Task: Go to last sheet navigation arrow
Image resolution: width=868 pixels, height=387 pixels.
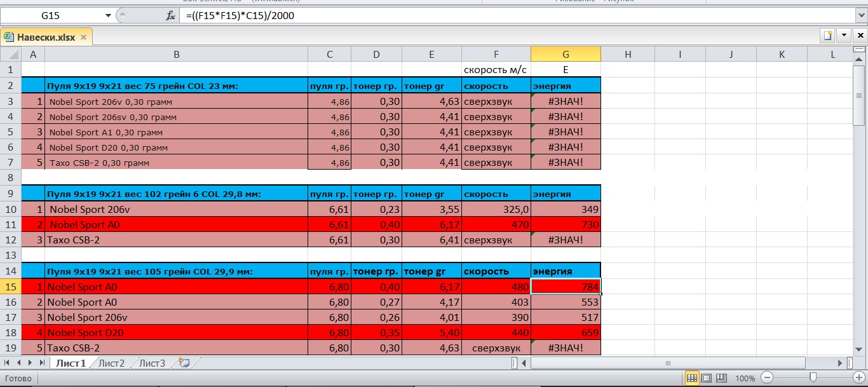Action: click(41, 363)
